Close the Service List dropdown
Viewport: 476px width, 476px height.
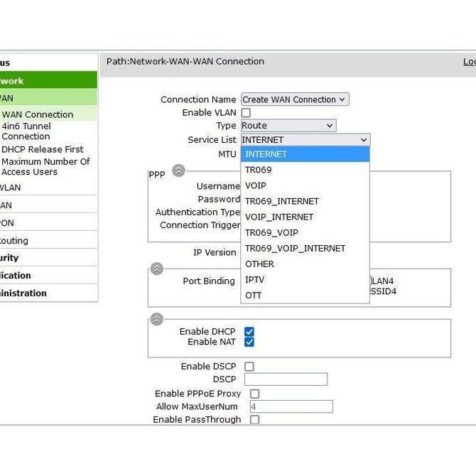(305, 140)
